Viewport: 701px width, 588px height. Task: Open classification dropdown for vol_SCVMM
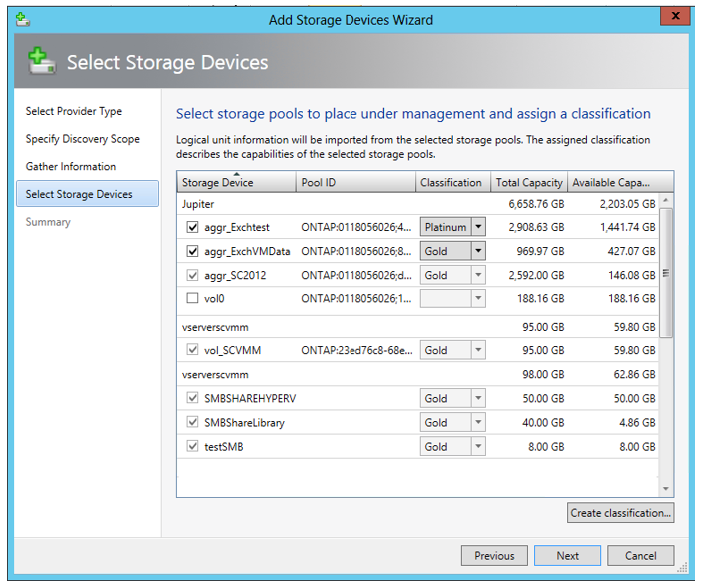click(478, 350)
